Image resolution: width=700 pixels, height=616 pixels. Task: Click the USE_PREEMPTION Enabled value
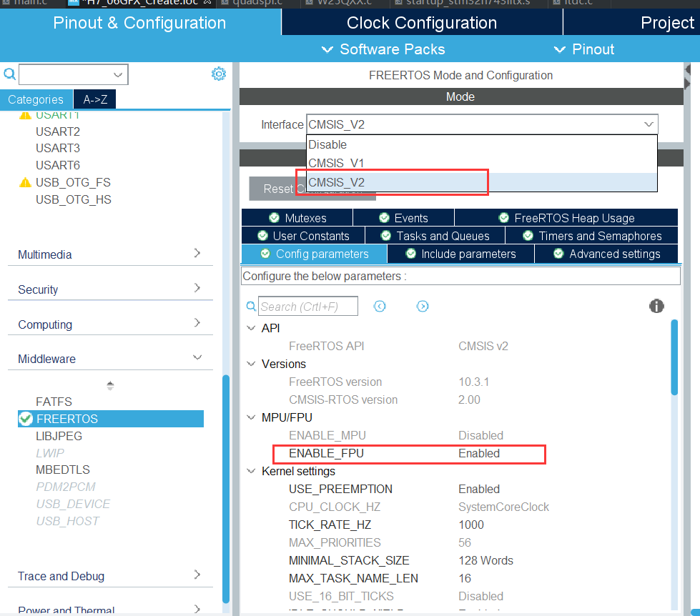479,489
